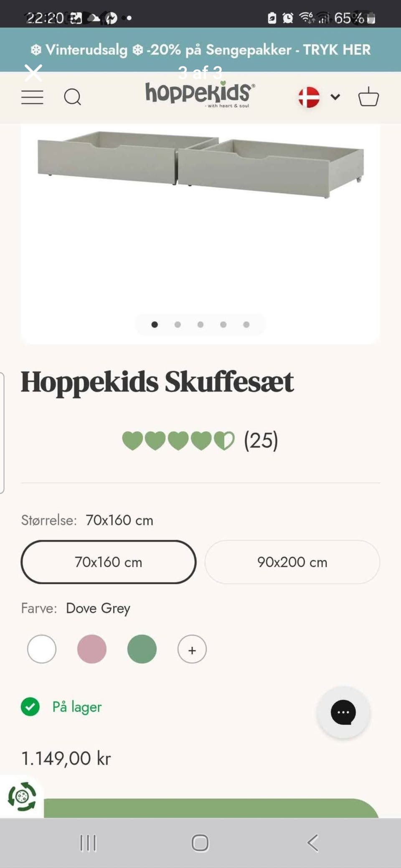Open the chat support bubble
Image resolution: width=401 pixels, height=868 pixels.
point(343,712)
